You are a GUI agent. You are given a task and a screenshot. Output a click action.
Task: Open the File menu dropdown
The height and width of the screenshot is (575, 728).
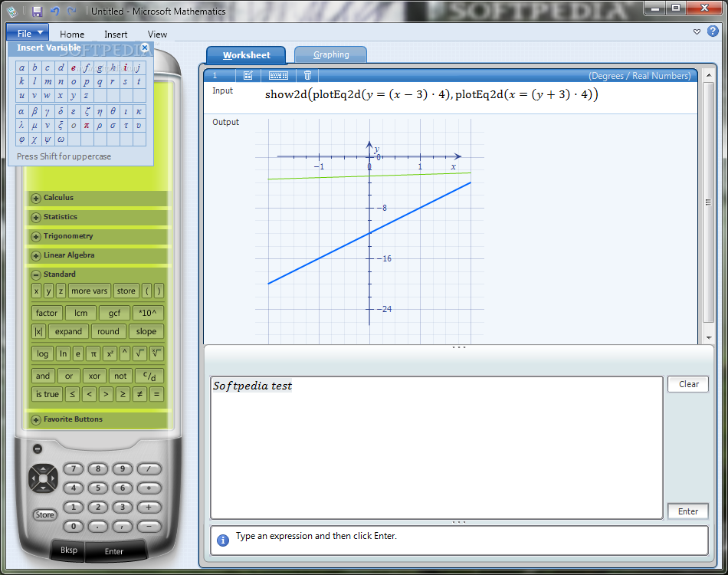28,33
